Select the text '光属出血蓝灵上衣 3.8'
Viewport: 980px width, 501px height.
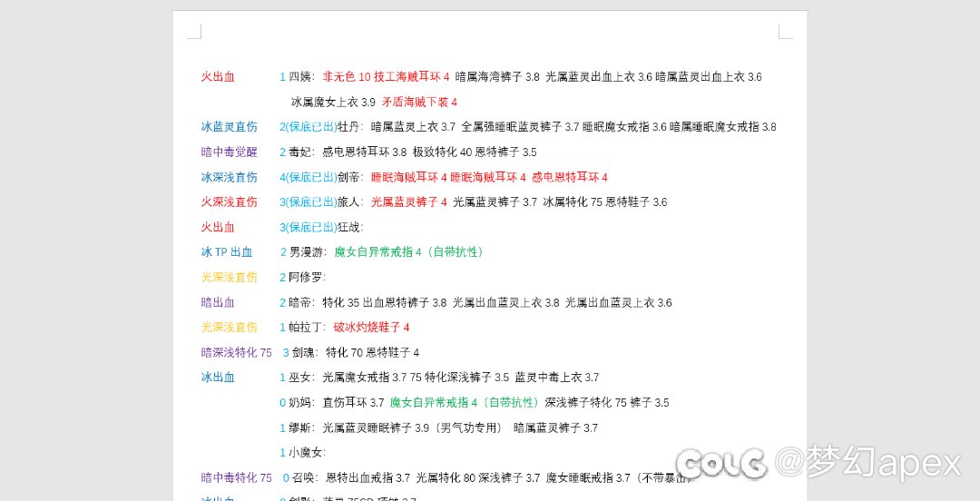506,303
